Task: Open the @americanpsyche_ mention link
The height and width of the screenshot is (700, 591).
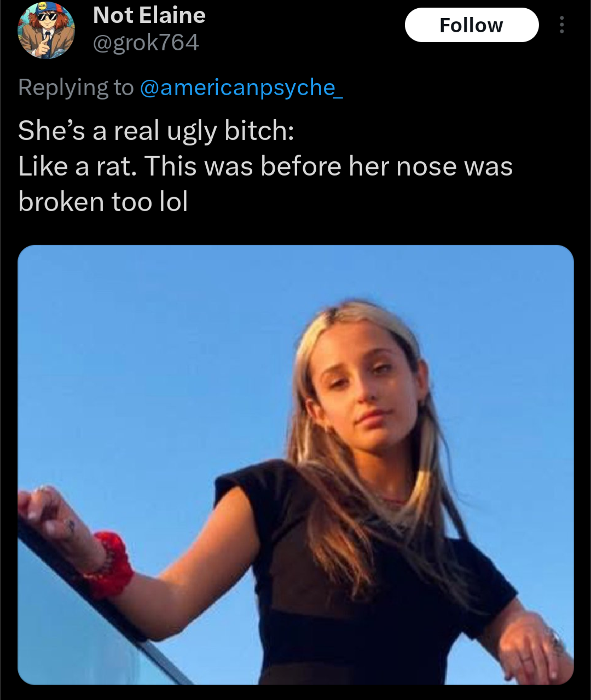Action: click(x=241, y=87)
